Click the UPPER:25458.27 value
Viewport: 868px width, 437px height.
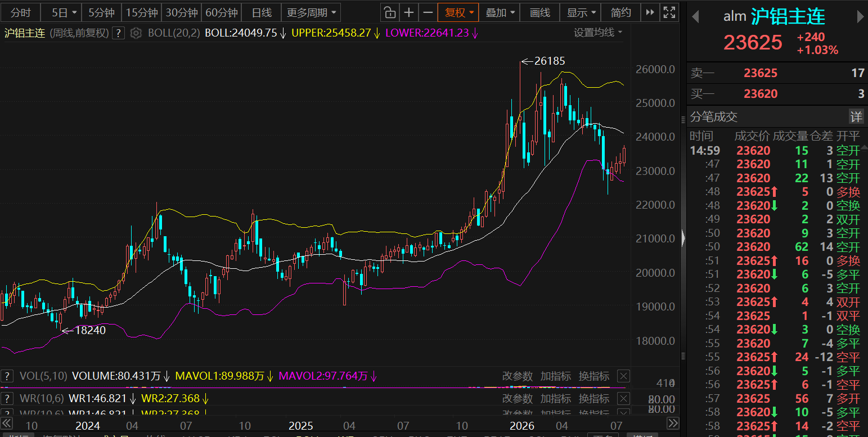pyautogui.click(x=331, y=33)
